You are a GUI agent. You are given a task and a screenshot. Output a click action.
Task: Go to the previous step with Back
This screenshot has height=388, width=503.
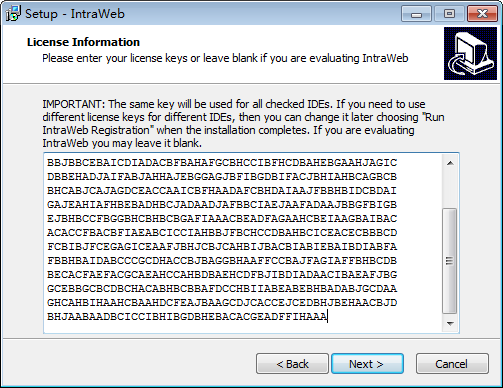(x=292, y=364)
